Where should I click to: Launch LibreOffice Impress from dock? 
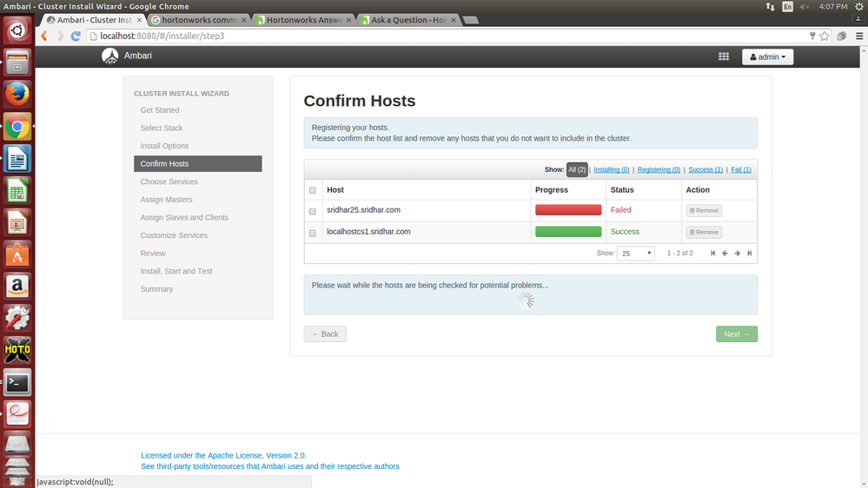[17, 223]
